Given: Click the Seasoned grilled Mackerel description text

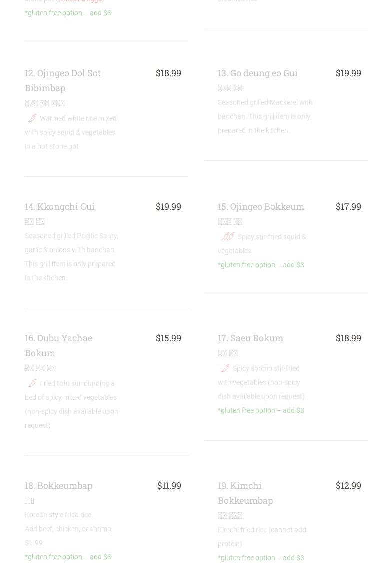Looking at the screenshot, I should coord(265,116).
